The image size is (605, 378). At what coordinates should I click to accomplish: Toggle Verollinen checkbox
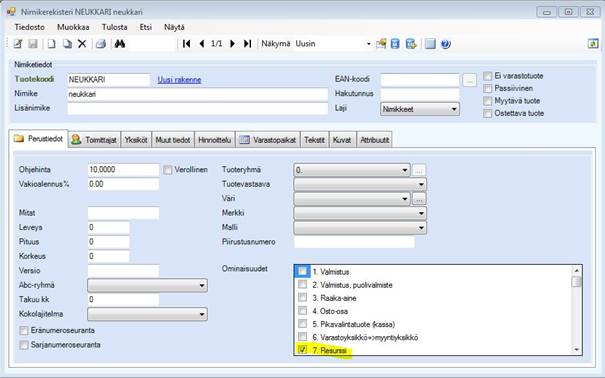pyautogui.click(x=167, y=170)
